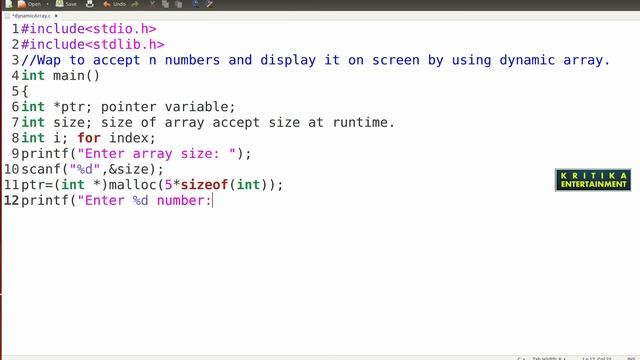This screenshot has width=640, height=360.
Task: Expand the Open recent files arrow
Action: point(47,4)
